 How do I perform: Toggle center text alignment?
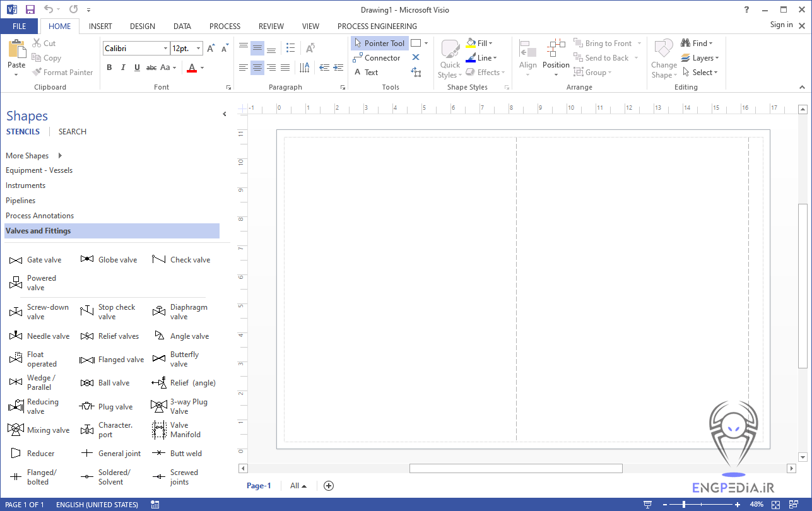pyautogui.click(x=257, y=67)
